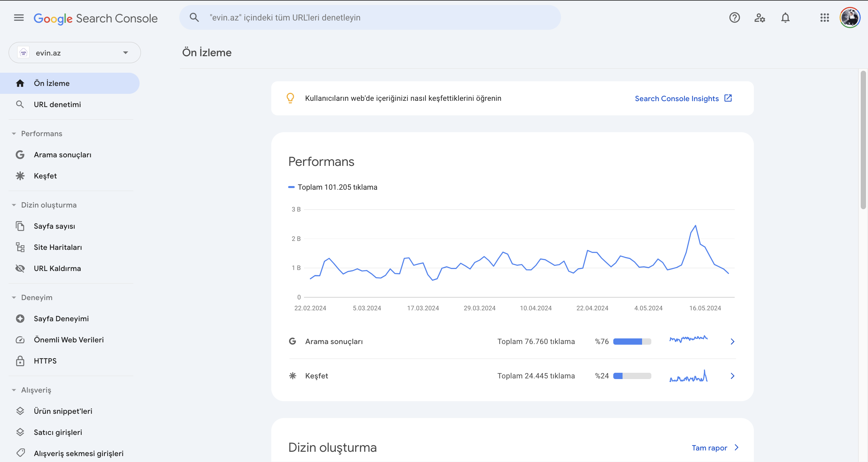868x462 pixels.
Task: Open Sayfa Deneyimi report from sidebar
Action: (70, 319)
